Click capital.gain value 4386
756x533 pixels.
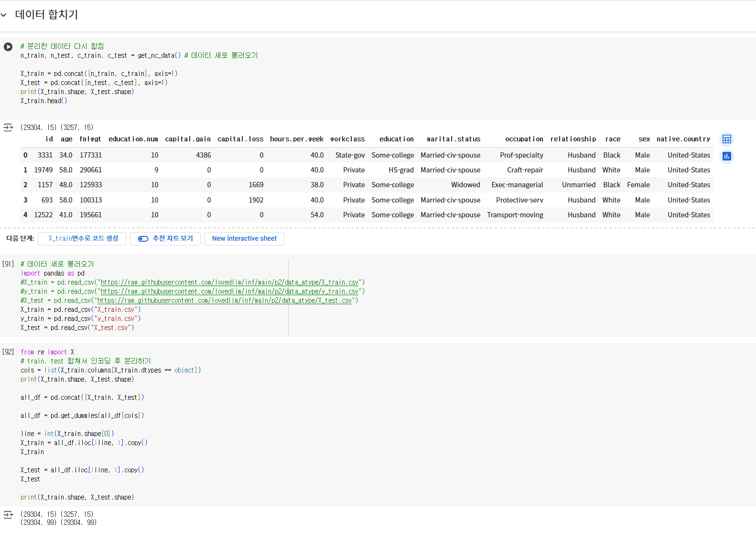[x=204, y=155]
